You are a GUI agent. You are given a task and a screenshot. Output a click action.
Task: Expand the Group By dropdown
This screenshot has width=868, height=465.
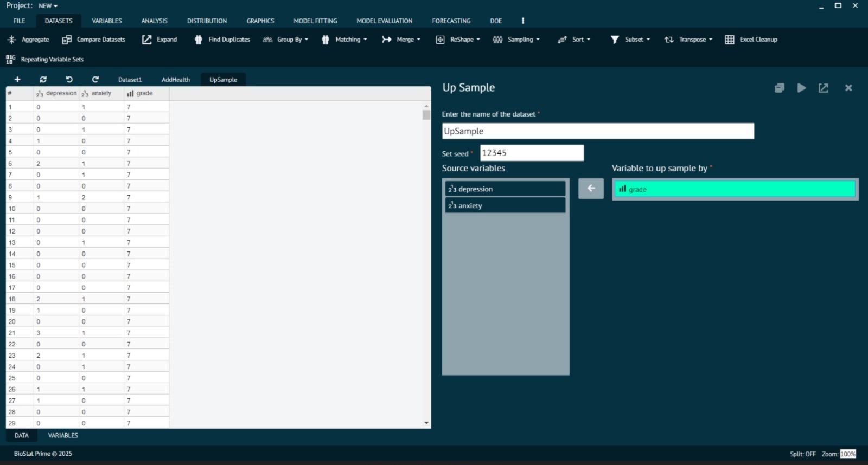coord(286,40)
